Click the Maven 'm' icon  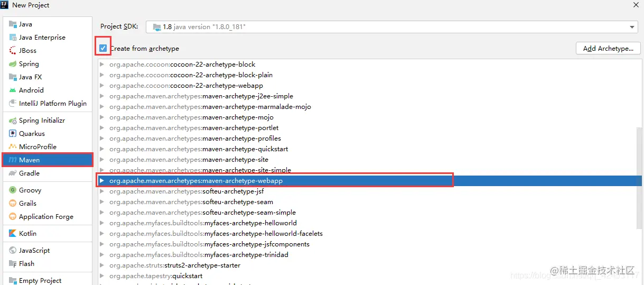click(13, 160)
